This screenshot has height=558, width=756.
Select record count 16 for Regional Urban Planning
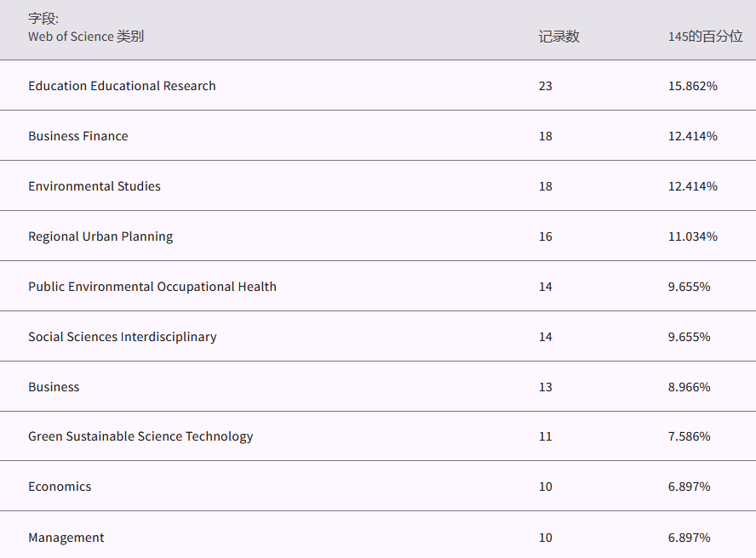(545, 236)
